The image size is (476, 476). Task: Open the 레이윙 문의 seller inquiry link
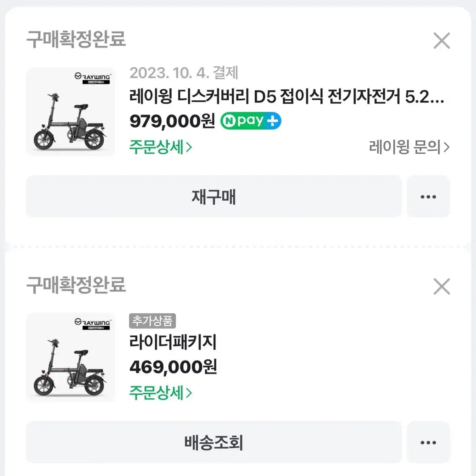pos(409,147)
